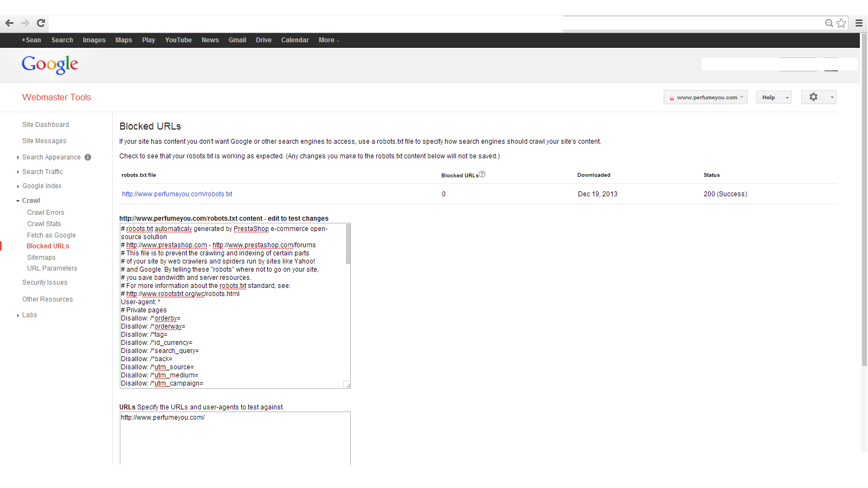This screenshot has width=868, height=488.
Task: Open the More dropdown in Google bar
Action: pyautogui.click(x=329, y=40)
